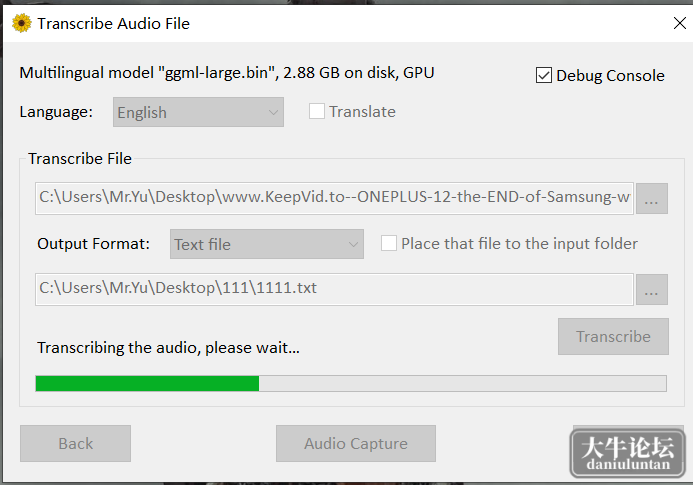Close the Transcribe Audio File window
Screen dimensions: 693x485
tap(679, 23)
